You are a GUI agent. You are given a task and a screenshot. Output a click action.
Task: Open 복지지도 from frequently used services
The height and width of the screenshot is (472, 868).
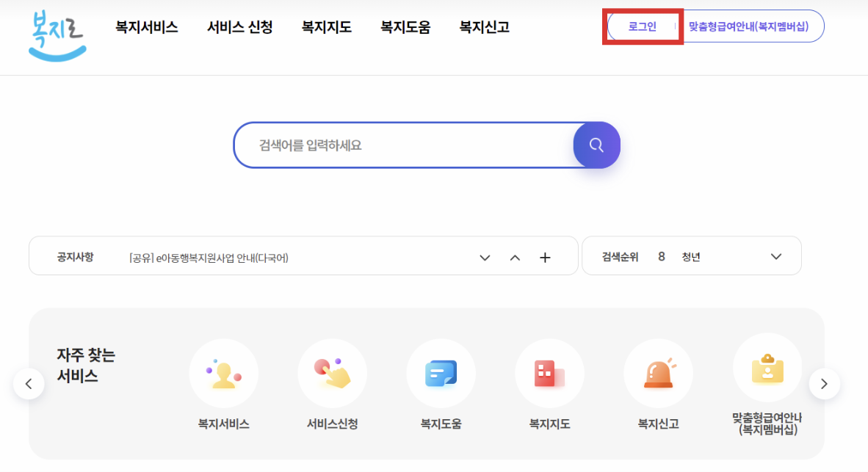(549, 373)
